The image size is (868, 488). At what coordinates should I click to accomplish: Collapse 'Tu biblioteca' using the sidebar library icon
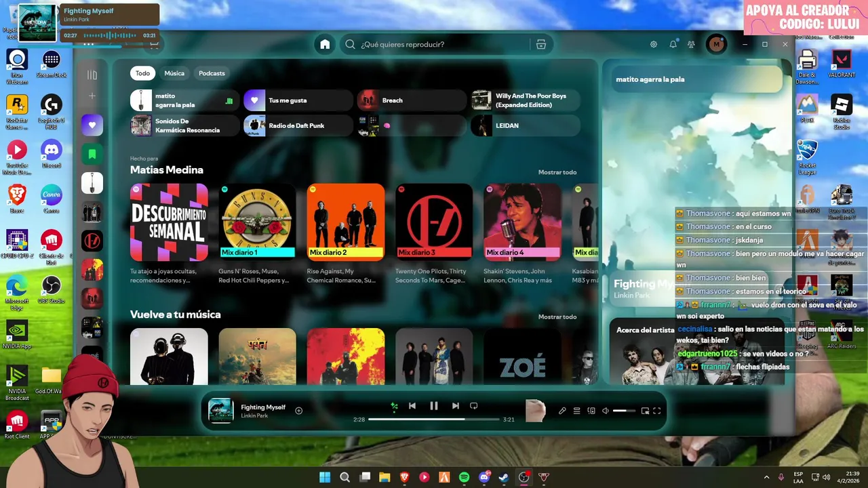[92, 75]
